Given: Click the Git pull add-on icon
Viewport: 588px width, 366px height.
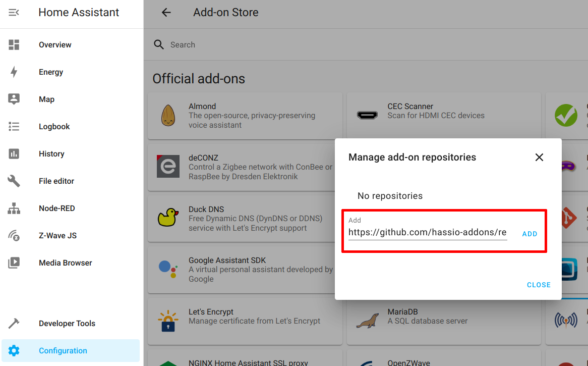Looking at the screenshot, I should 569,218.
